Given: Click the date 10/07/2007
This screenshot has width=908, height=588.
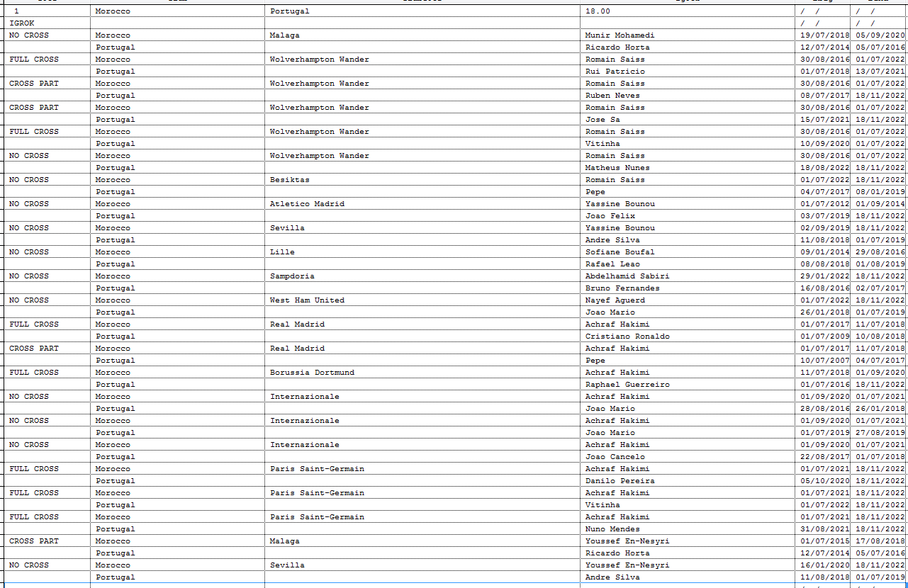Looking at the screenshot, I should tap(824, 361).
